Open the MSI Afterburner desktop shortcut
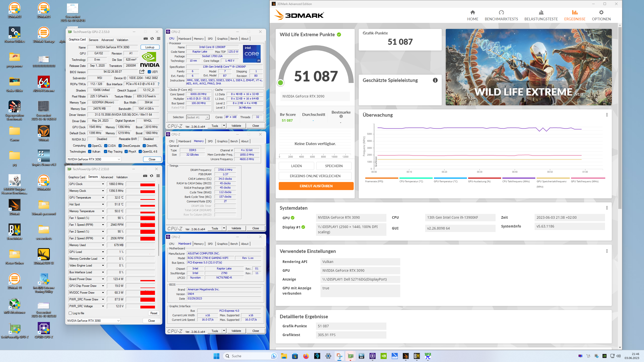Image resolution: width=644 pixels, height=362 pixels. pyautogui.click(x=15, y=306)
